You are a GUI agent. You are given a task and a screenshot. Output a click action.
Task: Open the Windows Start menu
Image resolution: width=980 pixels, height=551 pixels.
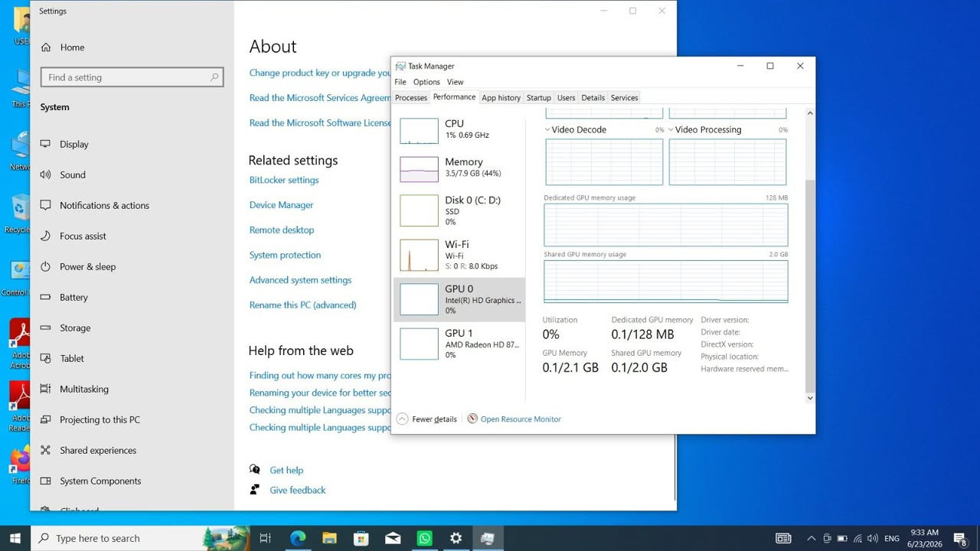click(15, 538)
